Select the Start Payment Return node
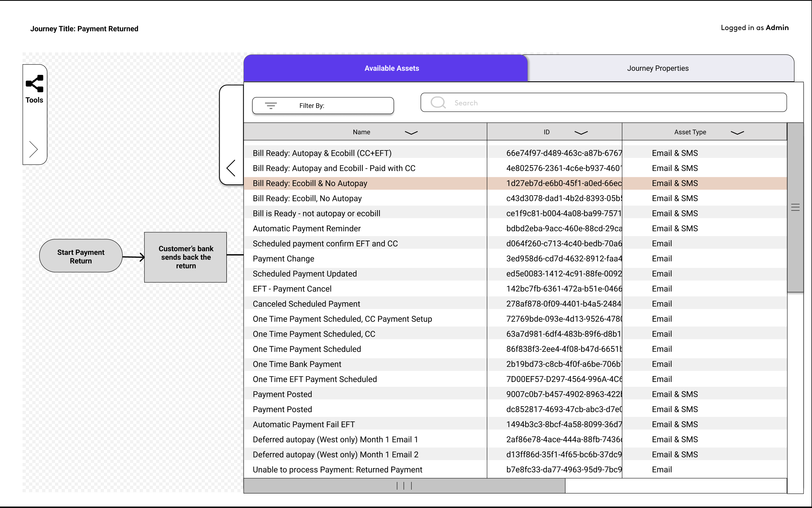This screenshot has height=508, width=812. click(x=81, y=256)
